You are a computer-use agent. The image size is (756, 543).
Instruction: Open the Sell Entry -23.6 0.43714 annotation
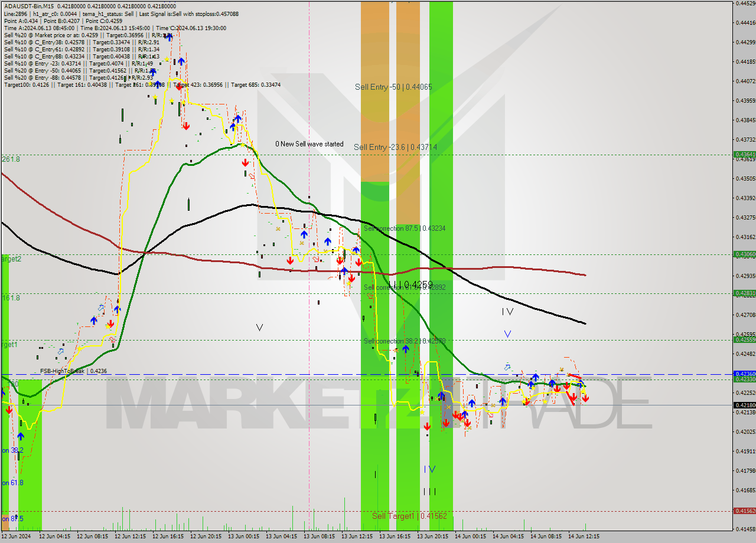395,147
